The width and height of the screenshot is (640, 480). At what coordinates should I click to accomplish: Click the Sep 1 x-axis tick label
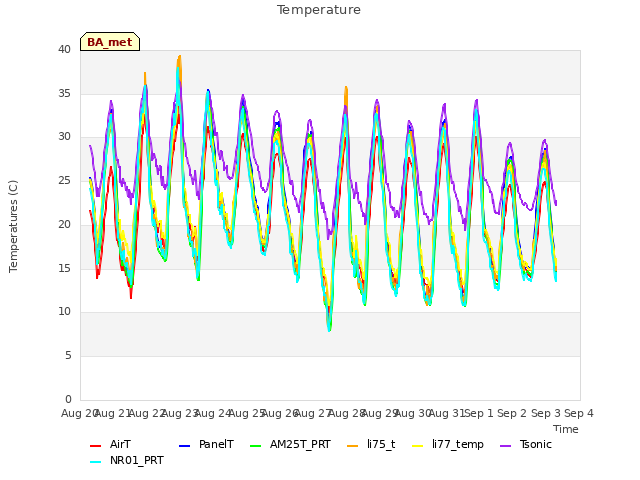479,413
